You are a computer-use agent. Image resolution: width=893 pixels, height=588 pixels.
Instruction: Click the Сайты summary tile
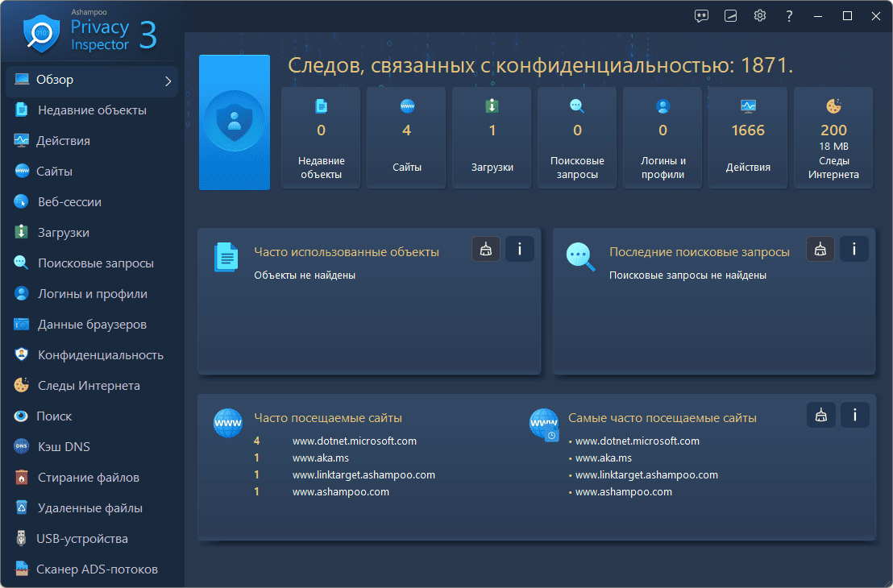(406, 138)
